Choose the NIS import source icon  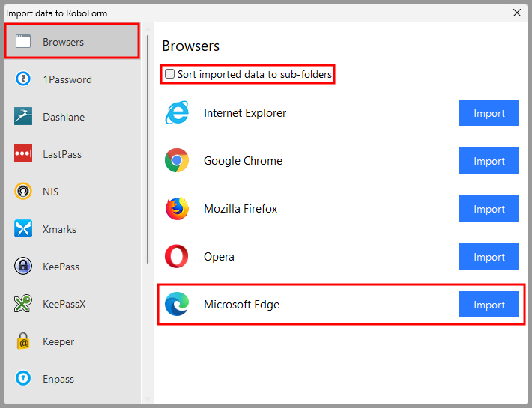[23, 192]
